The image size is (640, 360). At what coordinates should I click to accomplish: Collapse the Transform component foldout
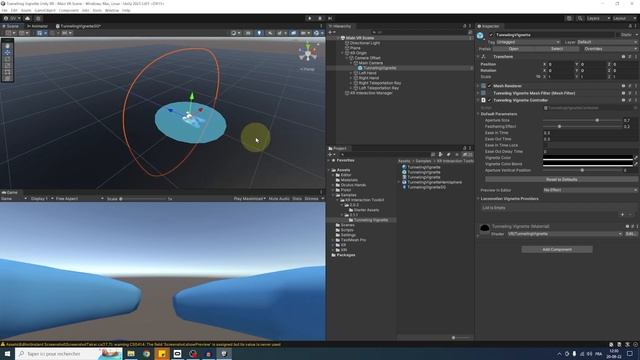click(478, 57)
